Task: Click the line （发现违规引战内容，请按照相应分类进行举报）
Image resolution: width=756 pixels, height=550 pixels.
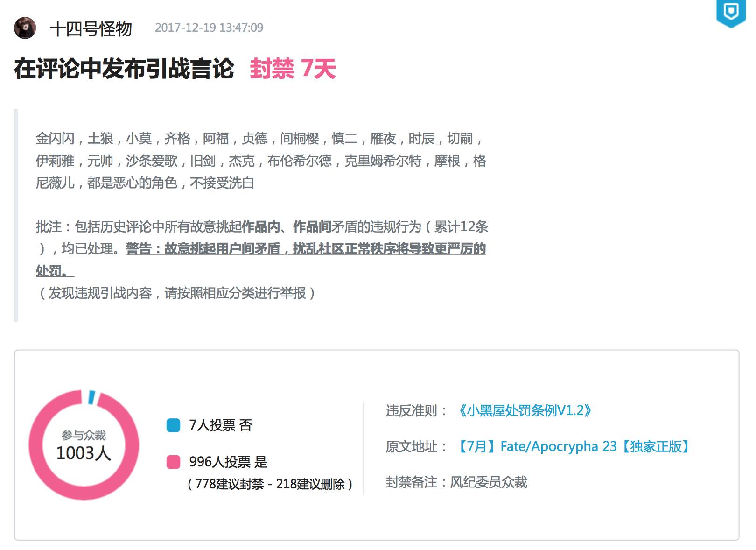Action: pos(177,293)
